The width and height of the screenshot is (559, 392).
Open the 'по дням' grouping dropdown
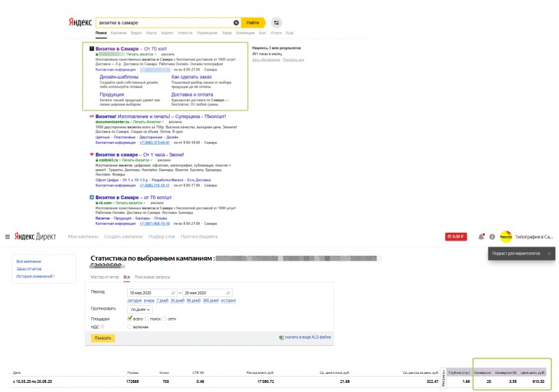pyautogui.click(x=140, y=310)
